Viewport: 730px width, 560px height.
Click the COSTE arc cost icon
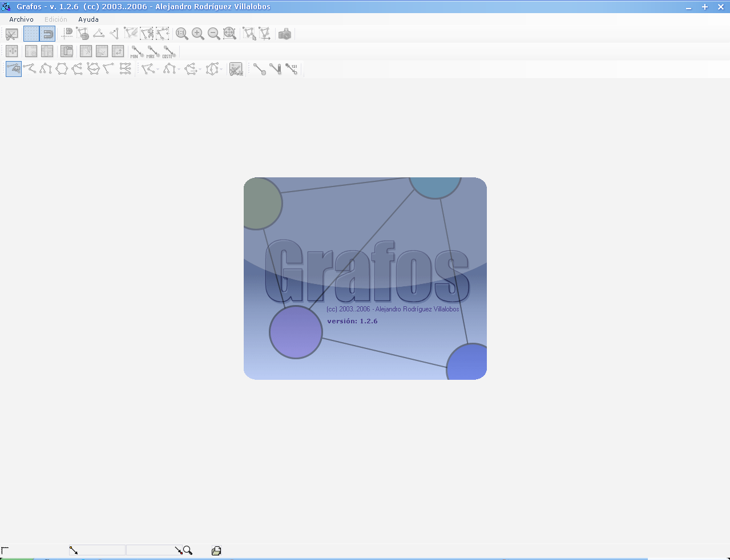(167, 52)
